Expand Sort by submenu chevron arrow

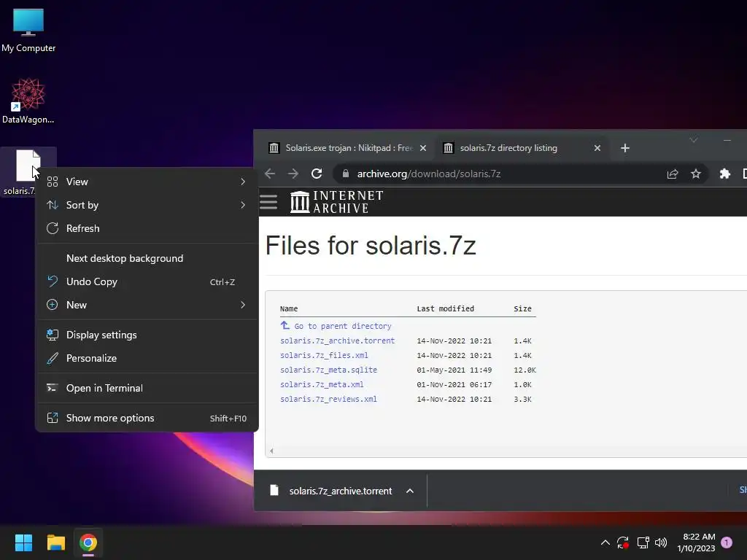[x=243, y=205]
